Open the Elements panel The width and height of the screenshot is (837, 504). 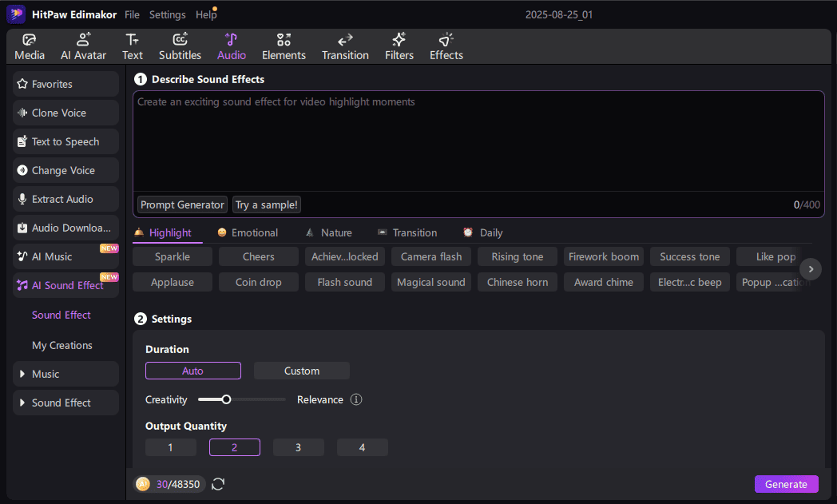point(284,47)
